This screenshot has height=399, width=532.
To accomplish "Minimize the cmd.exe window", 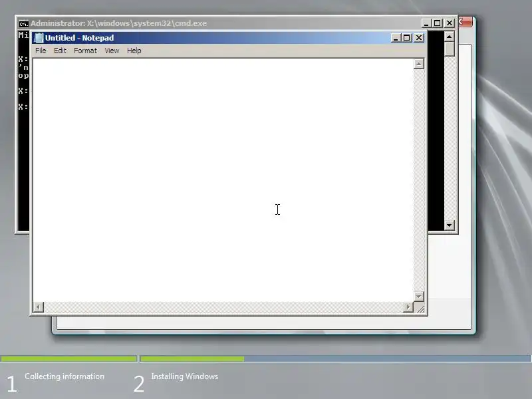I will pyautogui.click(x=426, y=23).
